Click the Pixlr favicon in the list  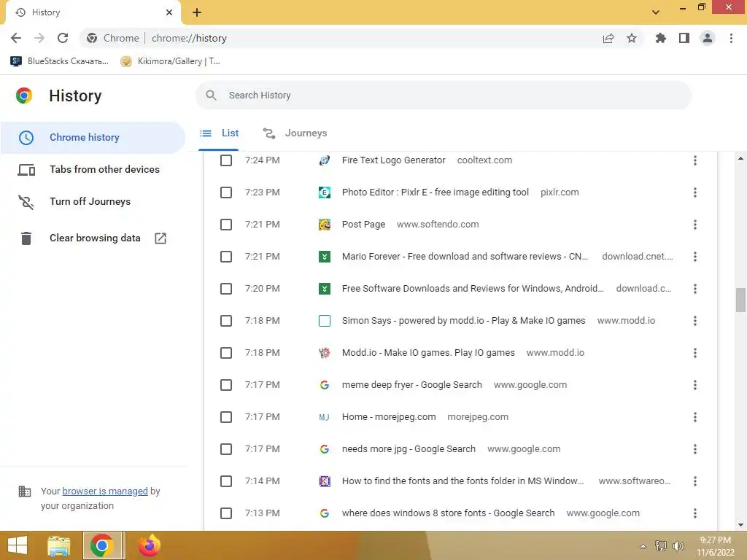pyautogui.click(x=325, y=192)
